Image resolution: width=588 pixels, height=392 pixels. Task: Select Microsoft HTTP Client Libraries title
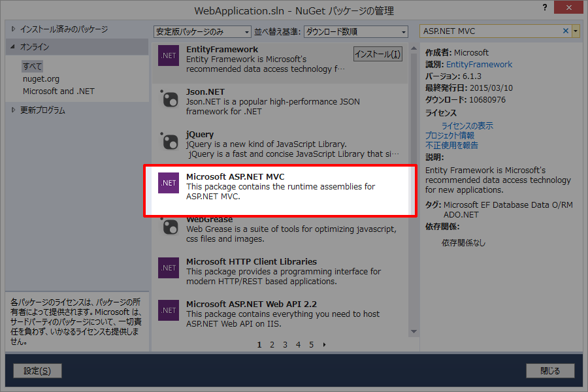point(252,261)
